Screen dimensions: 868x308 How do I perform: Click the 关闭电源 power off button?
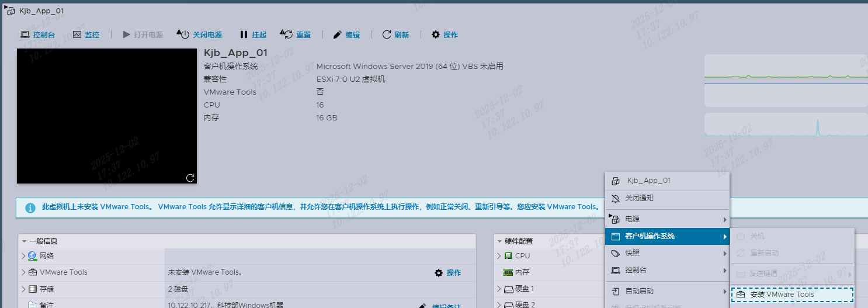pos(199,35)
